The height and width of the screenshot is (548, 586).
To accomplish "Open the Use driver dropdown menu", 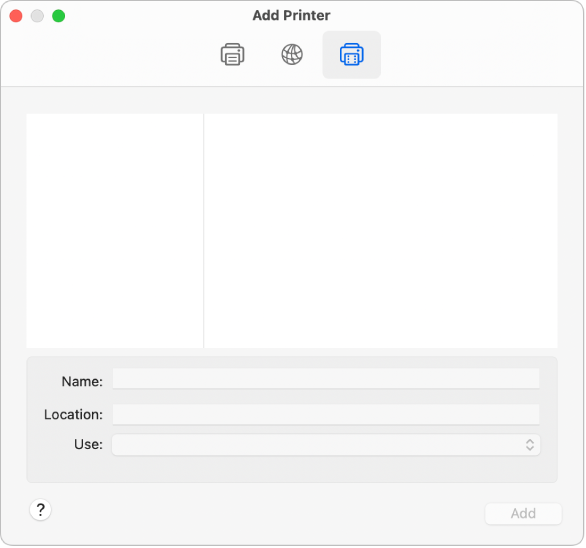I will (326, 444).
